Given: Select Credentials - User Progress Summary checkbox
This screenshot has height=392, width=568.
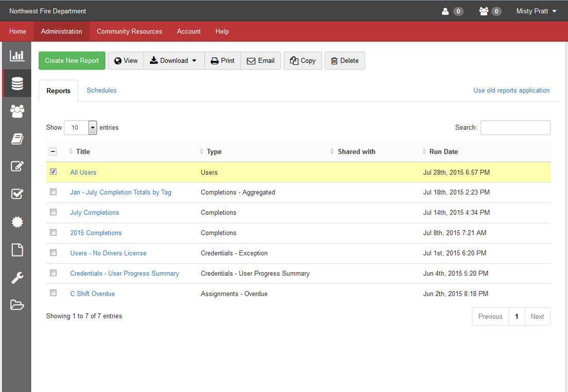Looking at the screenshot, I should pos(53,273).
